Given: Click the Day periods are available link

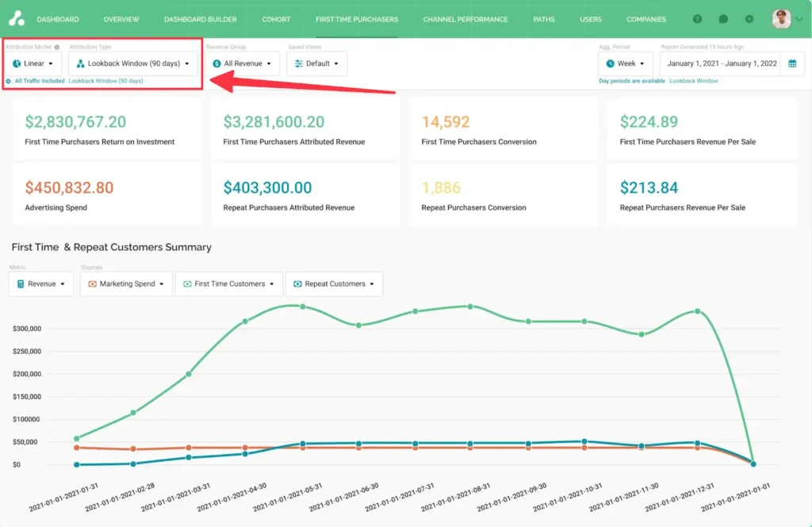Looking at the screenshot, I should [x=632, y=81].
